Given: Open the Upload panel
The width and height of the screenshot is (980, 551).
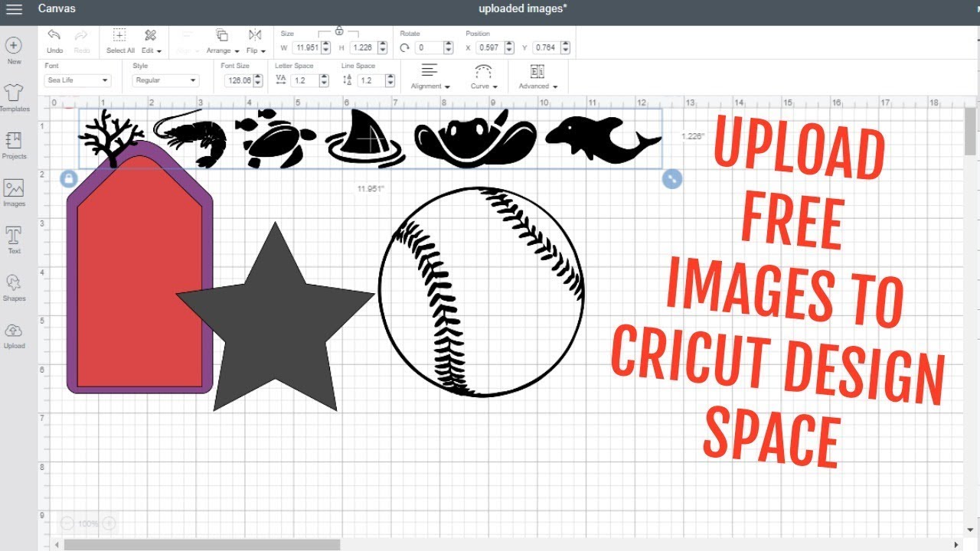Looking at the screenshot, I should click(x=14, y=334).
